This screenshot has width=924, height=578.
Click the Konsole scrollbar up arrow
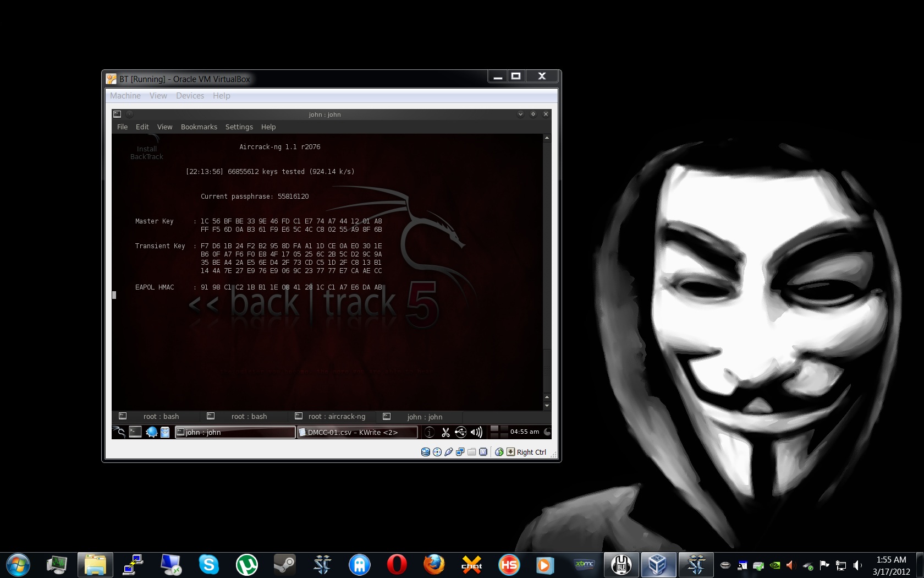tap(547, 138)
